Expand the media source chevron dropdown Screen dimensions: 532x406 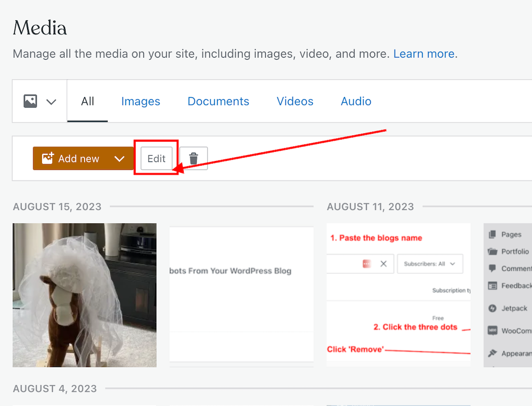(x=51, y=102)
